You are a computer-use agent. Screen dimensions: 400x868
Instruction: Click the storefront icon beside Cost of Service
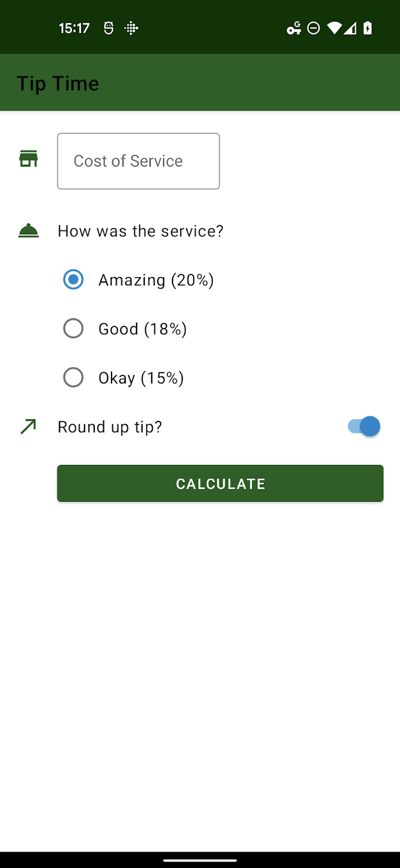click(x=28, y=158)
